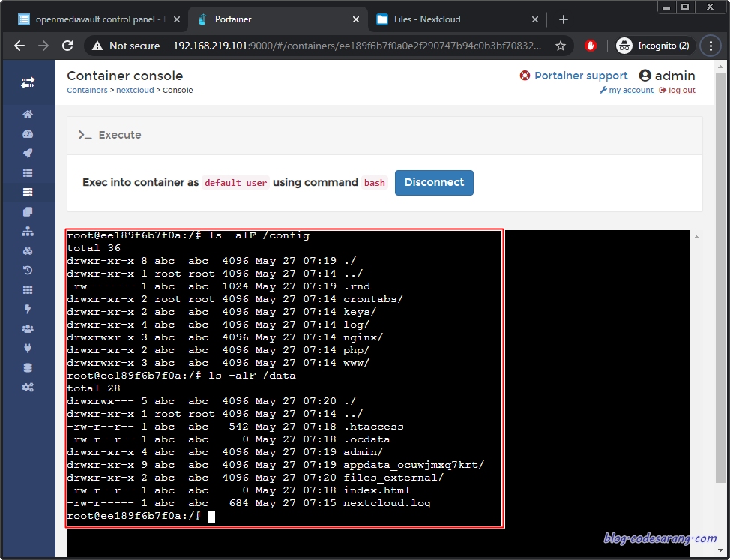
Task: Click '.htaccess' in terminal output
Action: coord(373,427)
